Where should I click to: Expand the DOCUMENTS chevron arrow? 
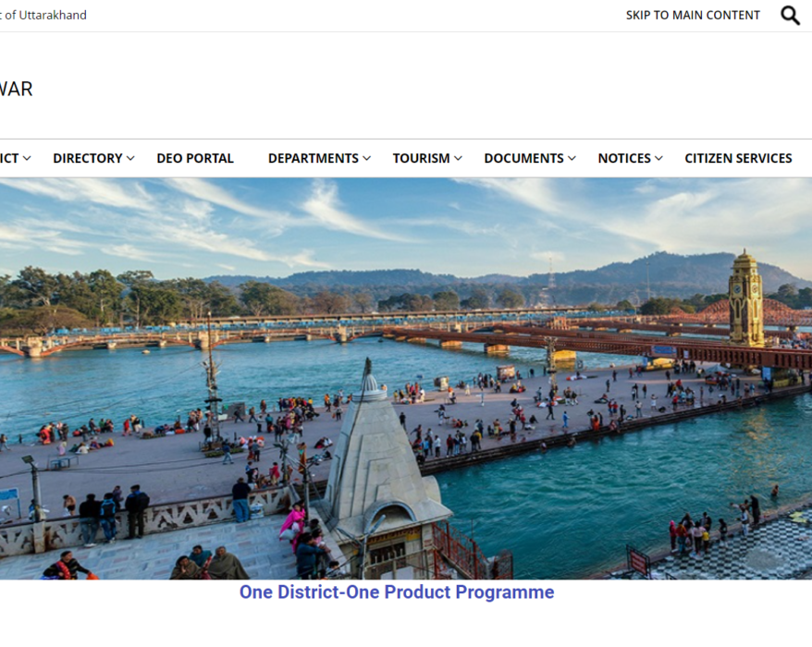click(x=572, y=158)
